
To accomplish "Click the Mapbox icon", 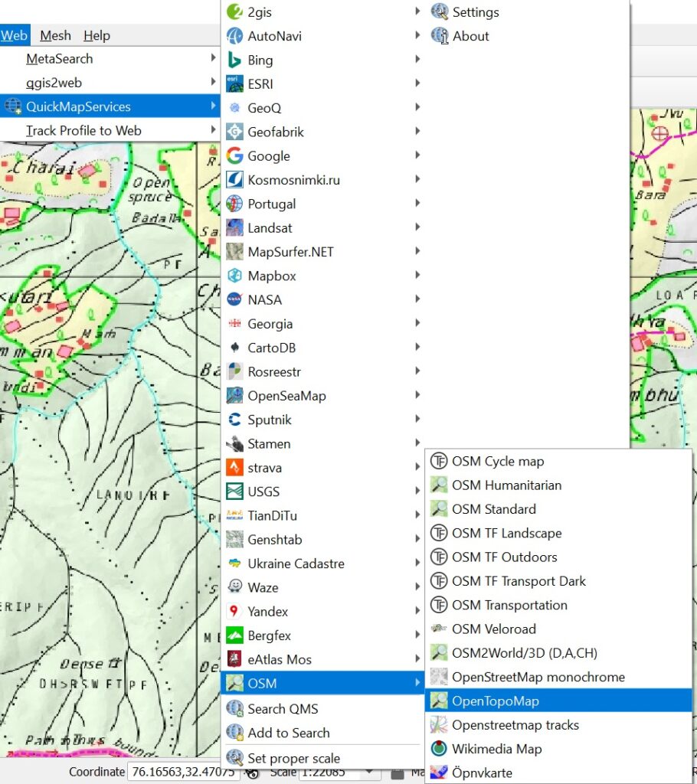I will [x=234, y=276].
